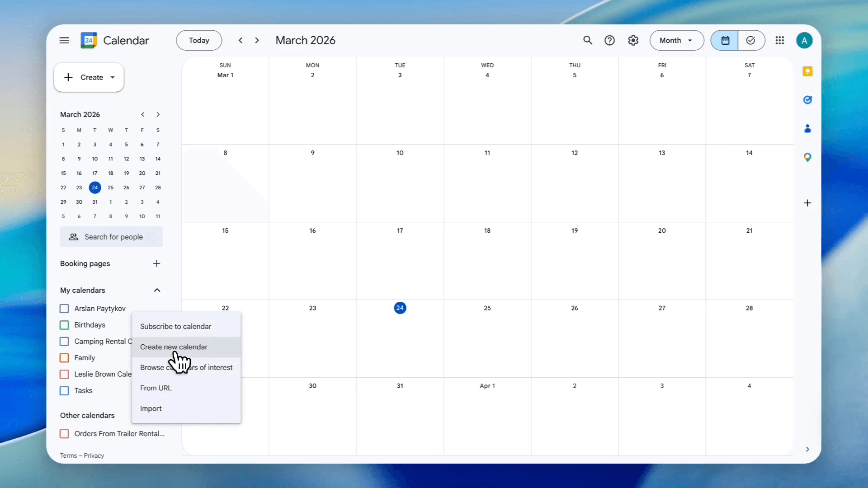868x488 pixels.
Task: Open the Month view dropdown
Action: pyautogui.click(x=676, y=41)
